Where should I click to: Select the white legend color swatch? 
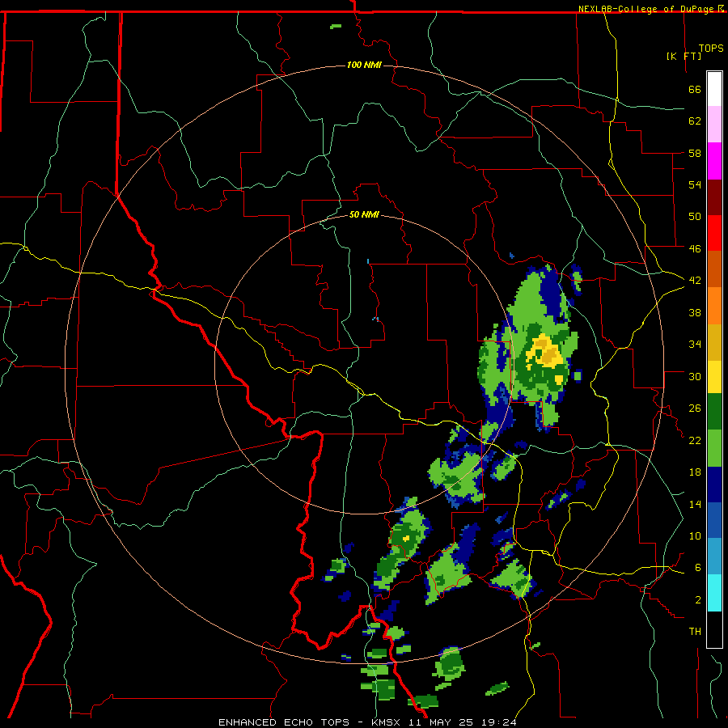pyautogui.click(x=714, y=89)
